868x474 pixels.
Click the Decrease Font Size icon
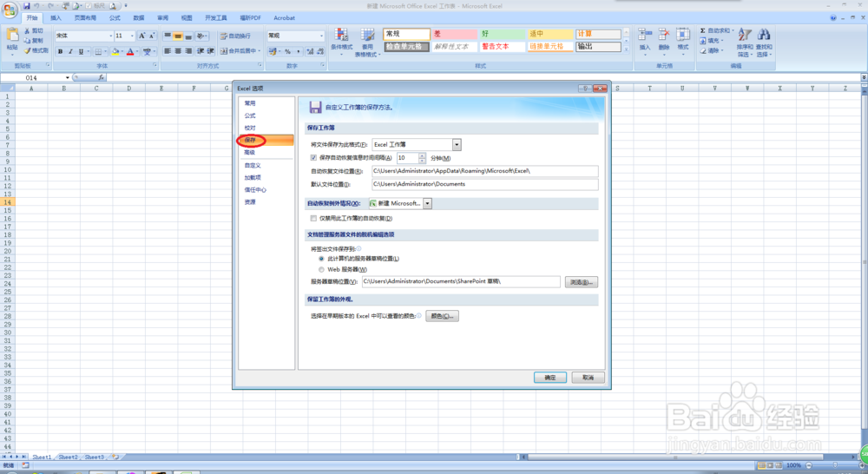tap(152, 36)
